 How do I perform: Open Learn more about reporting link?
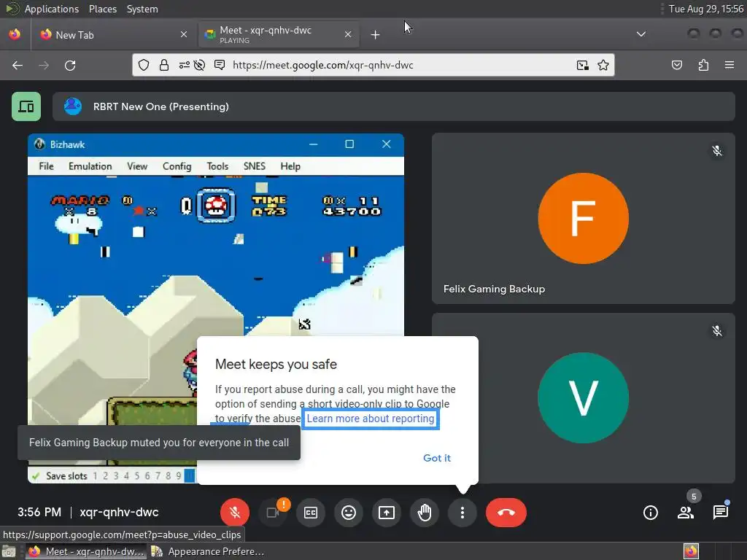[371, 419]
